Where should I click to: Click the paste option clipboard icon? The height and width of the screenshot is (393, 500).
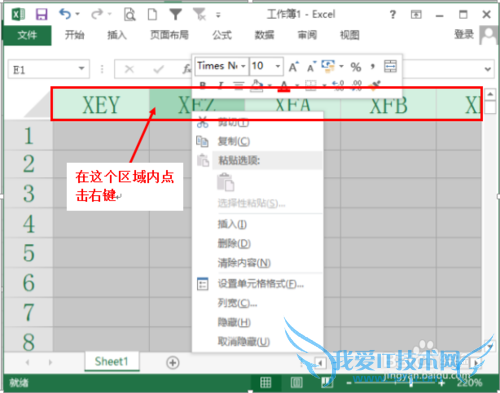(x=226, y=182)
